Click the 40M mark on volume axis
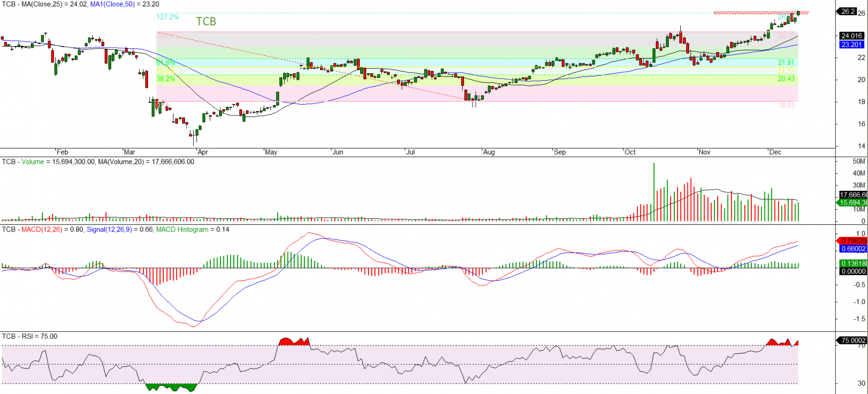Screen dimensions: 868x394 [x=859, y=173]
